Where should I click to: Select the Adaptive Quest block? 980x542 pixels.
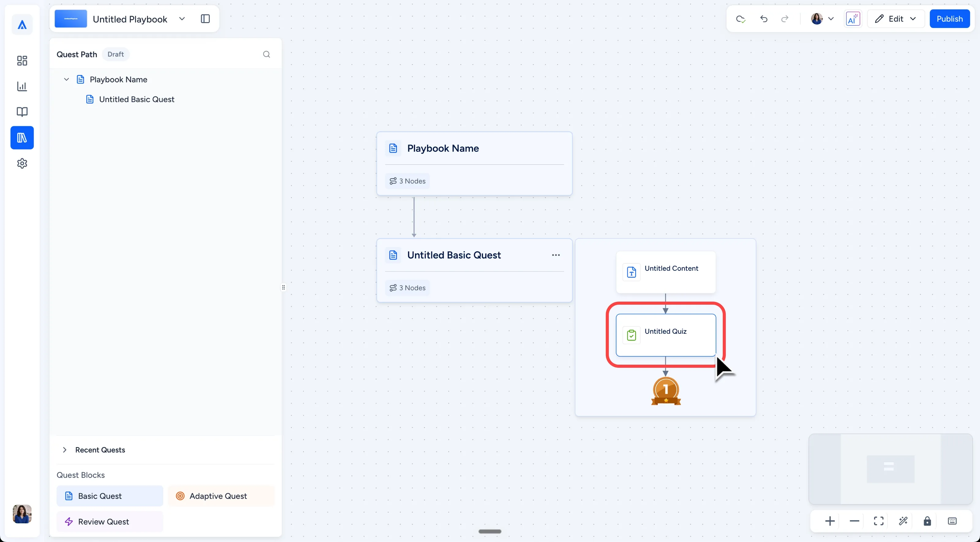coord(221,495)
